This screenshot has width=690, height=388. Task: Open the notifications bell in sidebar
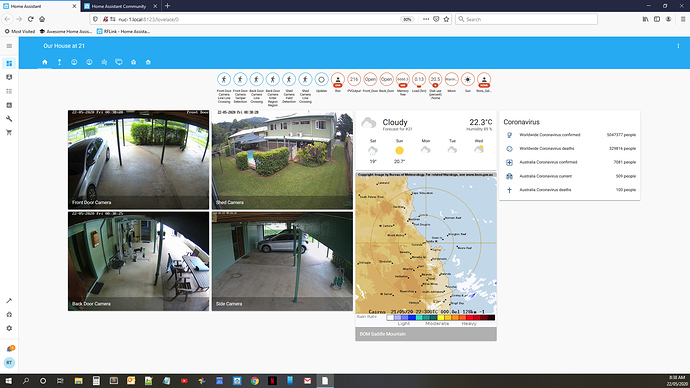10,349
